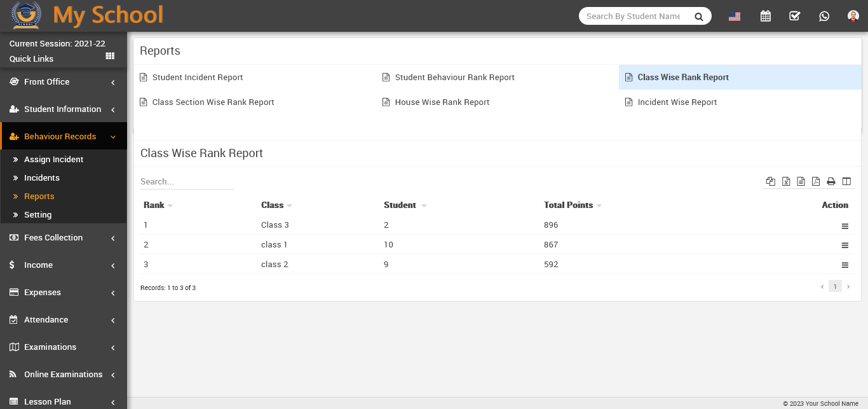Open Assign Incident in sidebar
868x409 pixels.
pyautogui.click(x=53, y=160)
